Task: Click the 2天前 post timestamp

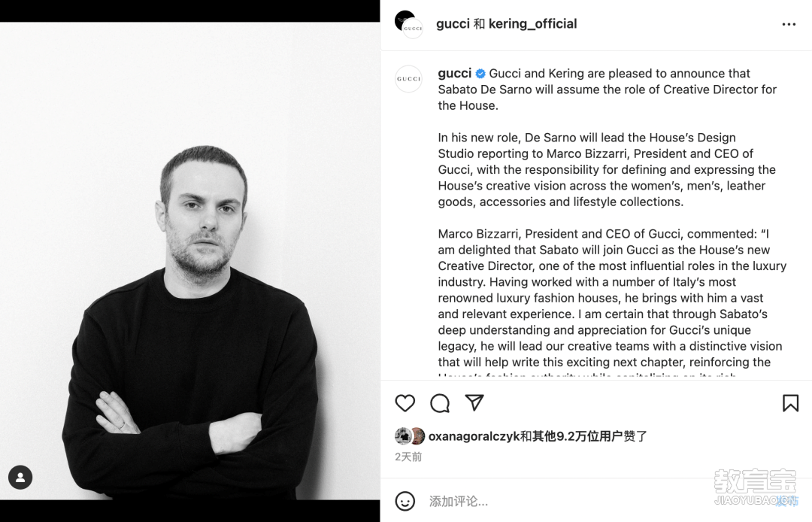Action: pos(408,457)
